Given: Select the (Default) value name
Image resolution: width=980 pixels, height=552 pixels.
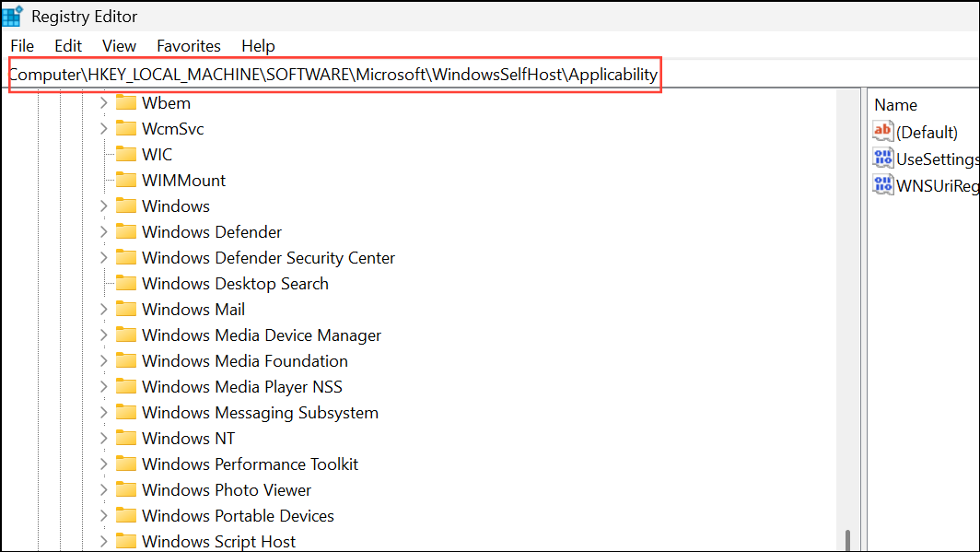Looking at the screenshot, I should pos(927,133).
